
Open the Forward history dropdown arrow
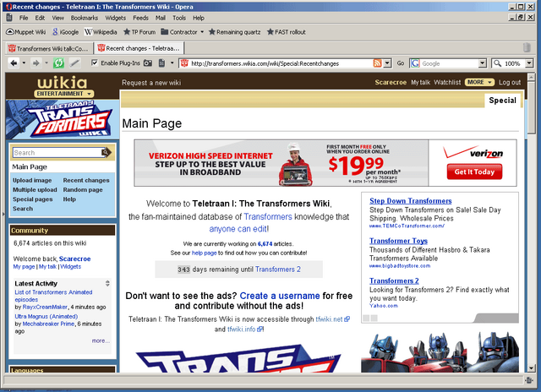click(x=46, y=63)
